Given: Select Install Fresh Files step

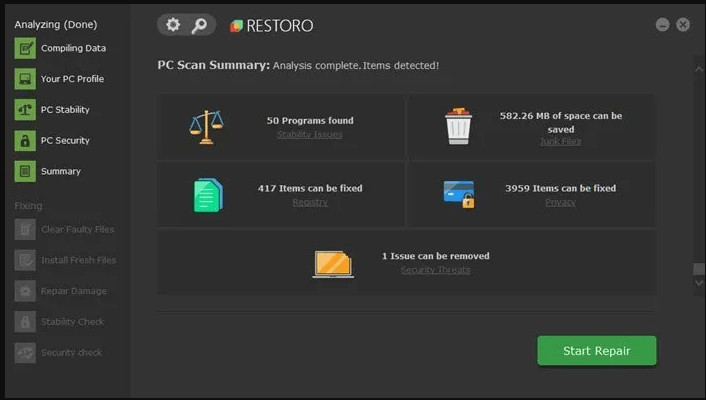Looking at the screenshot, I should (x=79, y=260).
